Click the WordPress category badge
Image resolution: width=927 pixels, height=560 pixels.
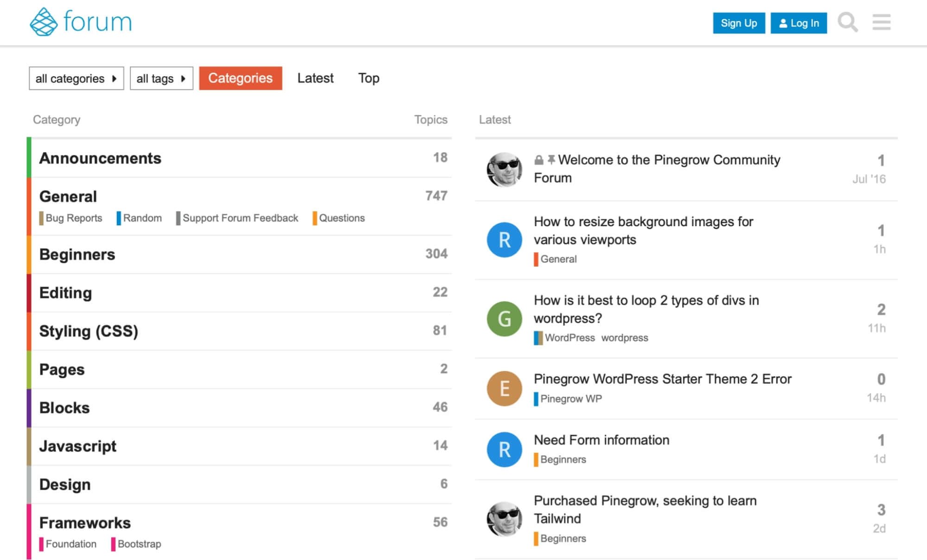[564, 338]
